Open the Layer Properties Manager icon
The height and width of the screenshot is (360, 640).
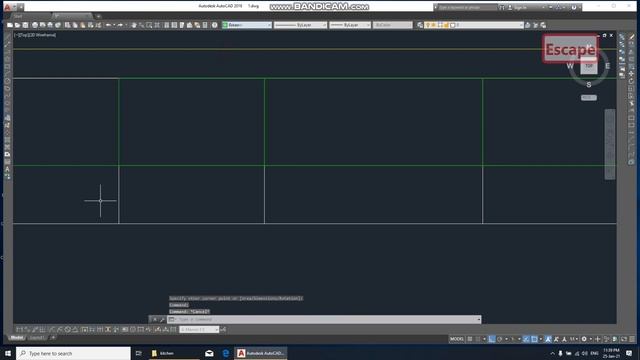point(420,25)
